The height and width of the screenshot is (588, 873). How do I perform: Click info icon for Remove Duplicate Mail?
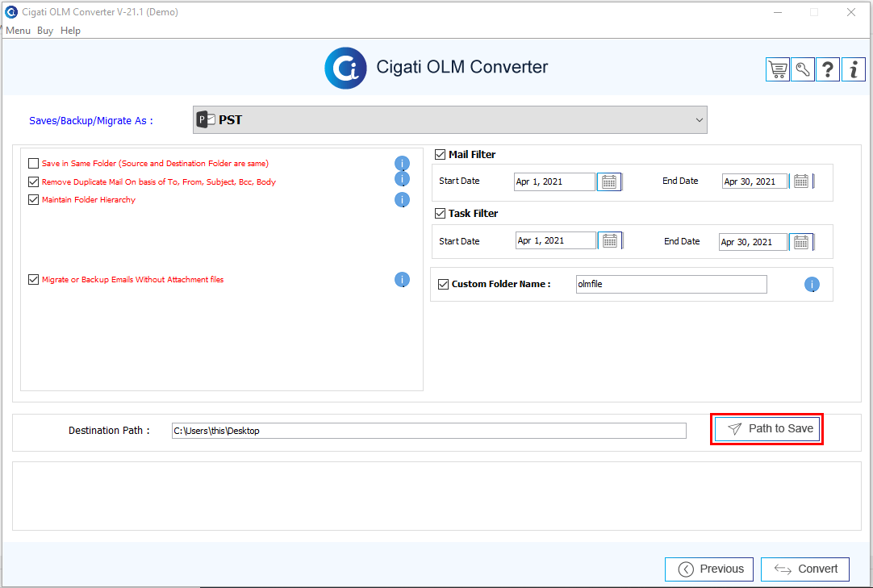pos(402,179)
